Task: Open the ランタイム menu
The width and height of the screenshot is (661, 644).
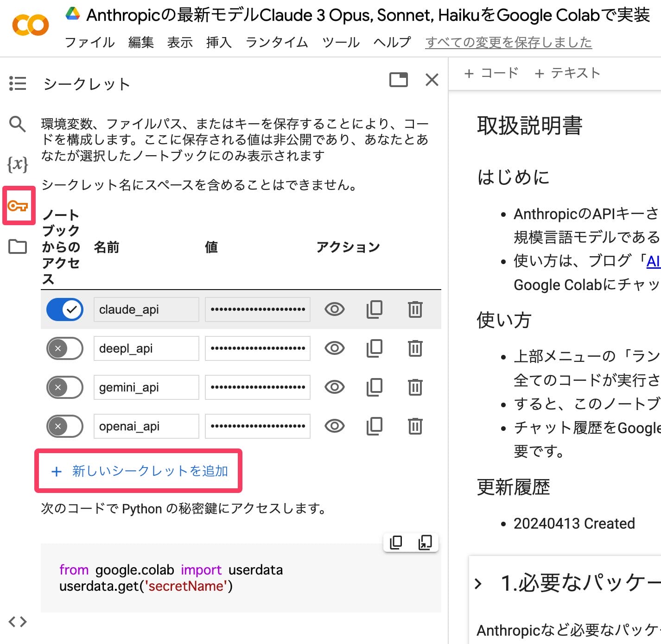Action: [x=277, y=43]
